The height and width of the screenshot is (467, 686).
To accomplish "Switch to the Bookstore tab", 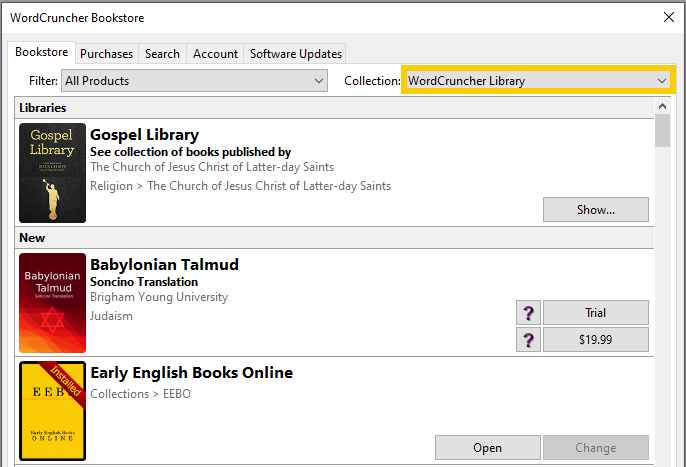I will coord(42,52).
